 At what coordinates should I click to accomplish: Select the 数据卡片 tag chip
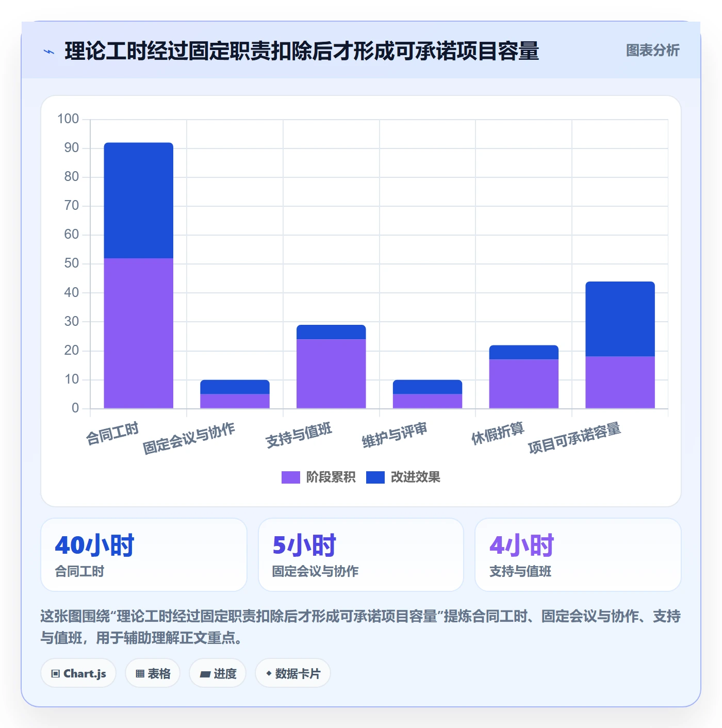pos(293,673)
